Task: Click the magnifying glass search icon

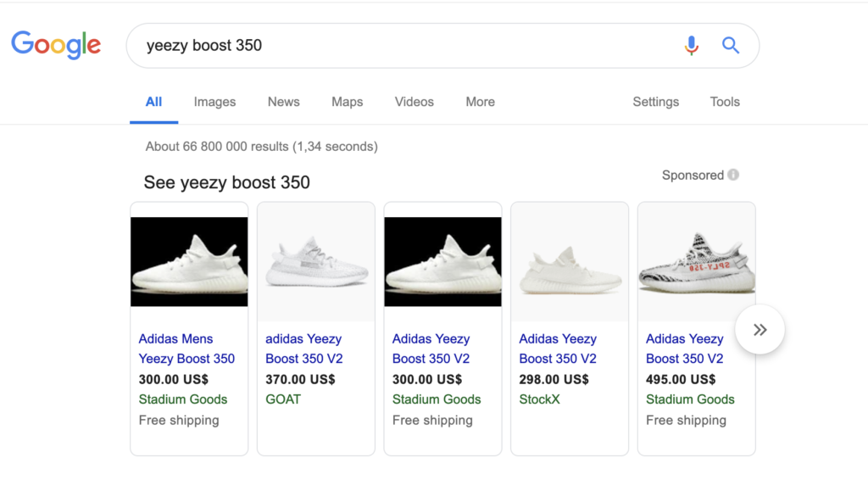Action: tap(731, 46)
